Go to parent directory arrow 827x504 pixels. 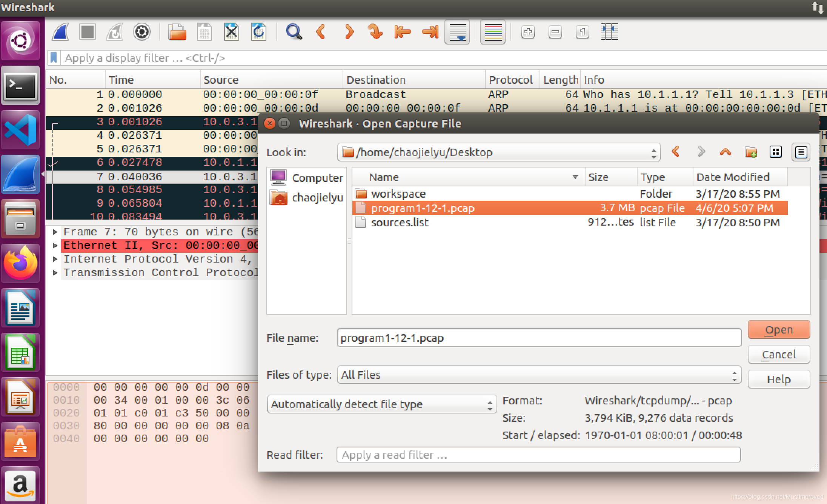725,152
